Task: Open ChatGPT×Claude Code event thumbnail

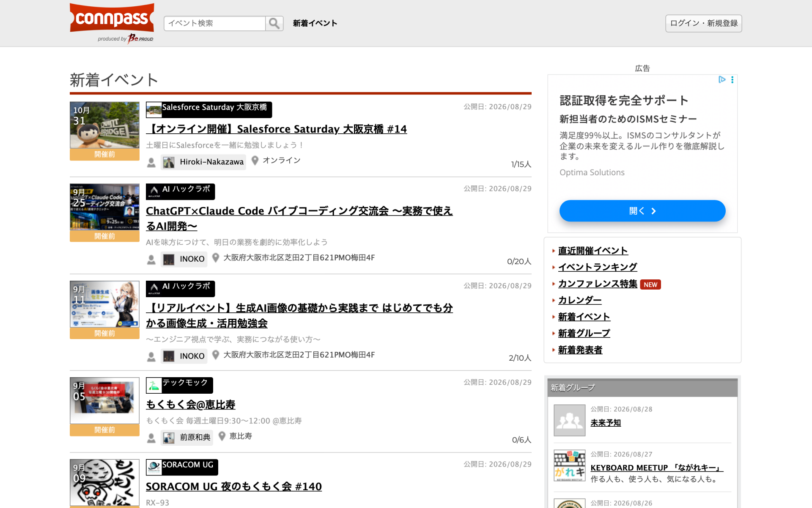Action: [x=104, y=207]
